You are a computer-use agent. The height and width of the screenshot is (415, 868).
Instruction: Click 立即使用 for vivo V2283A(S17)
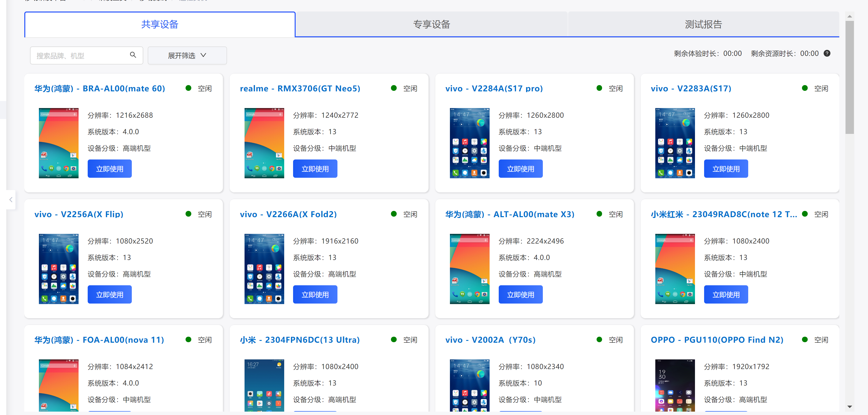point(726,169)
